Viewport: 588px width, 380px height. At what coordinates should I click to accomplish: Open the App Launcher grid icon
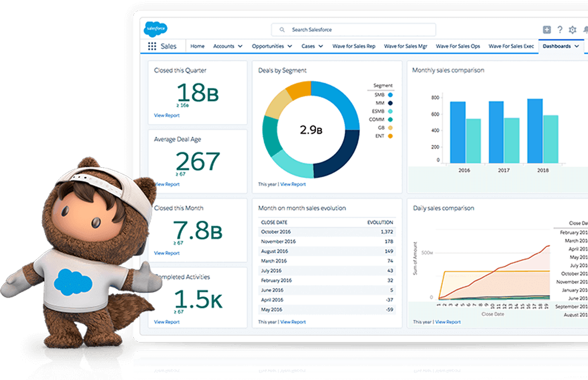(x=152, y=46)
